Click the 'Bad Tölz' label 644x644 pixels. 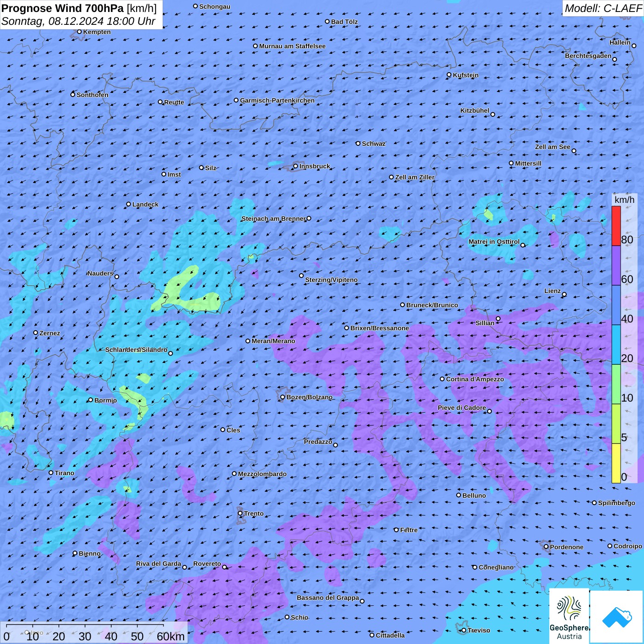coord(344,22)
